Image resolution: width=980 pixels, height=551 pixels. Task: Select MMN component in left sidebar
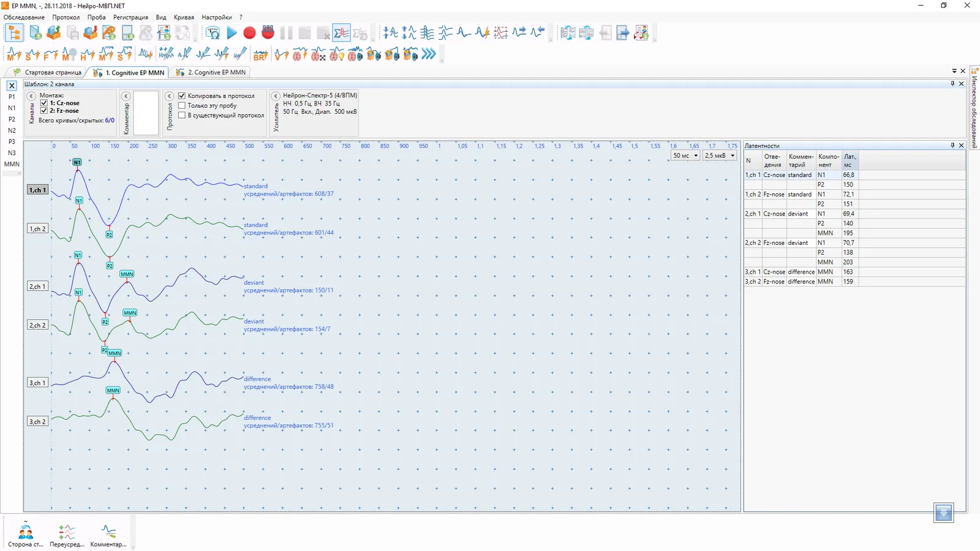click(12, 164)
